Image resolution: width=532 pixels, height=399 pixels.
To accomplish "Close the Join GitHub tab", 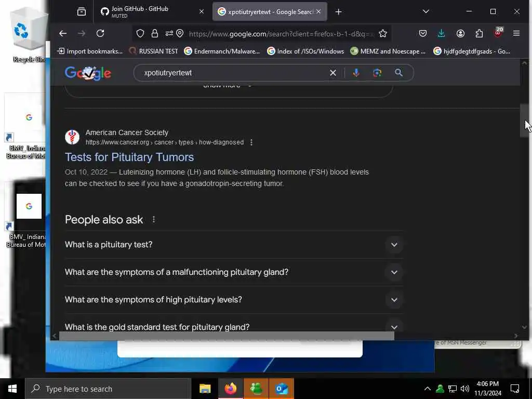I will pyautogui.click(x=202, y=11).
